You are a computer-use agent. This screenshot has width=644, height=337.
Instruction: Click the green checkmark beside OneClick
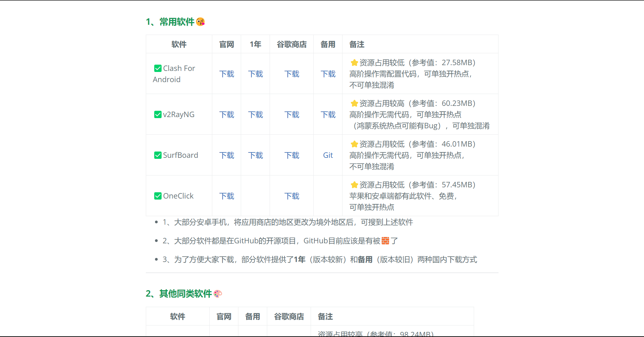coord(158,196)
